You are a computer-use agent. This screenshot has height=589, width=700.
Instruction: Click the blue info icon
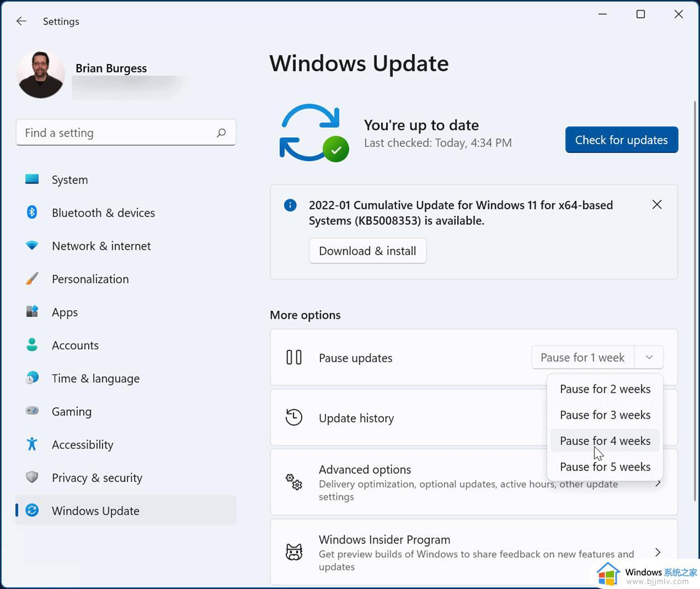point(290,205)
